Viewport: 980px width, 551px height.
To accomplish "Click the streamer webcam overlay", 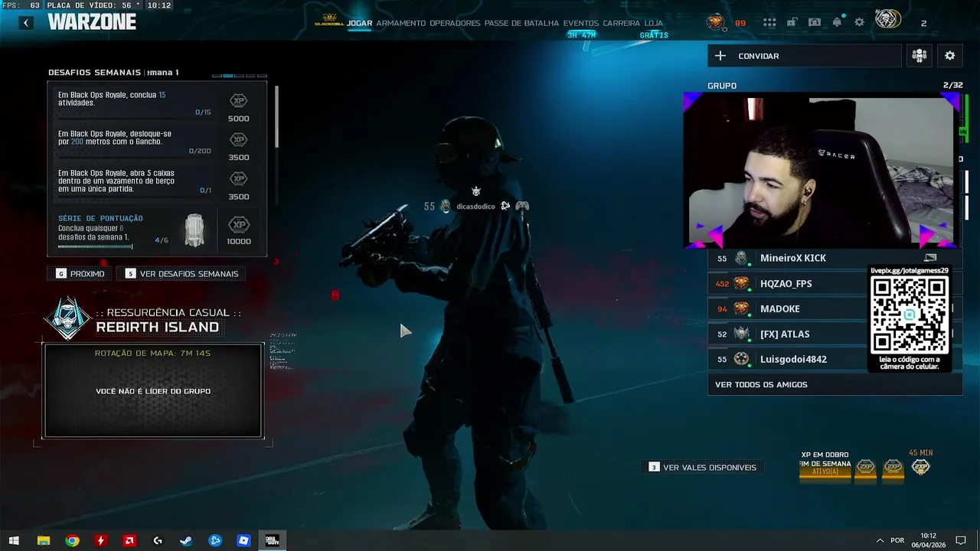I will pos(822,171).
